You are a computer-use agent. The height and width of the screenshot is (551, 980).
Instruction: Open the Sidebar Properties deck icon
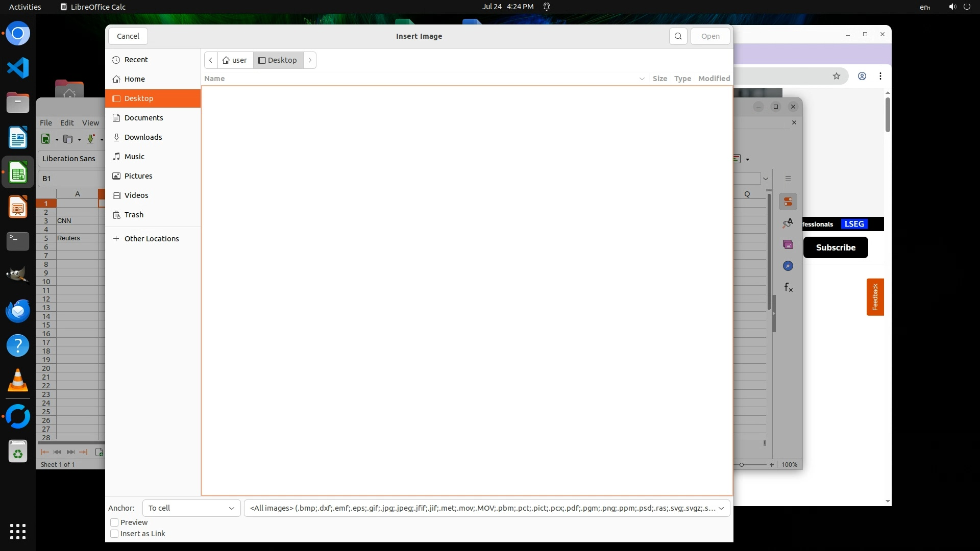(788, 202)
